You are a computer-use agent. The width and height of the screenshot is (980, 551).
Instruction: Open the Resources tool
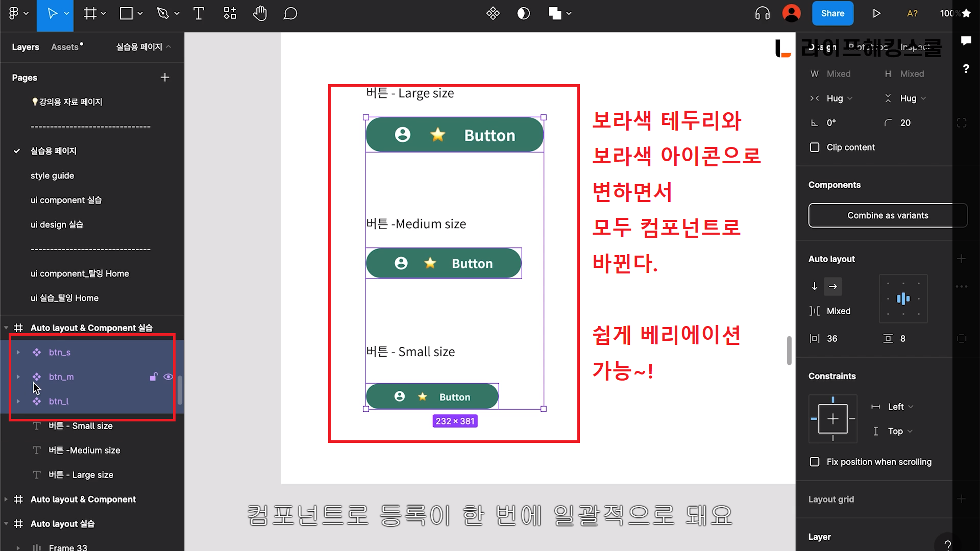pyautogui.click(x=230, y=14)
